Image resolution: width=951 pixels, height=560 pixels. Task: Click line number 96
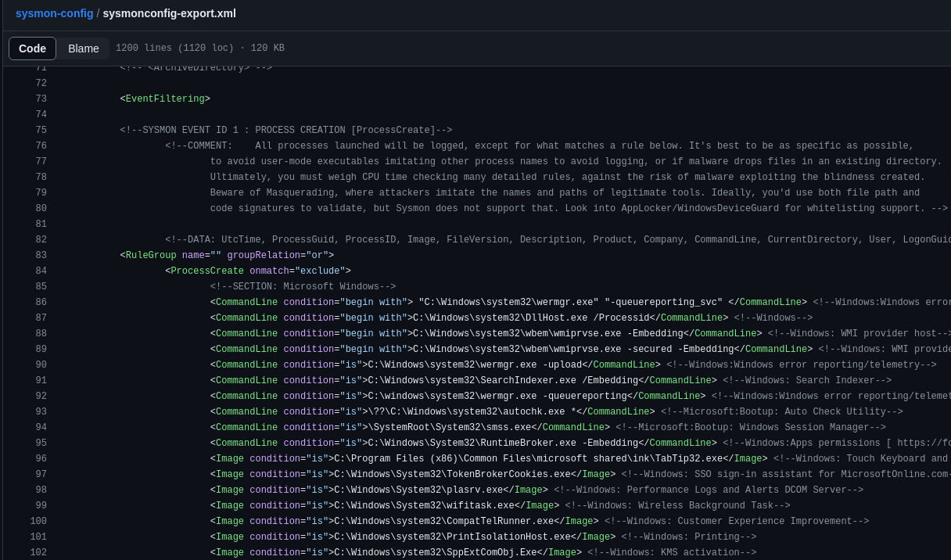tap(41, 459)
